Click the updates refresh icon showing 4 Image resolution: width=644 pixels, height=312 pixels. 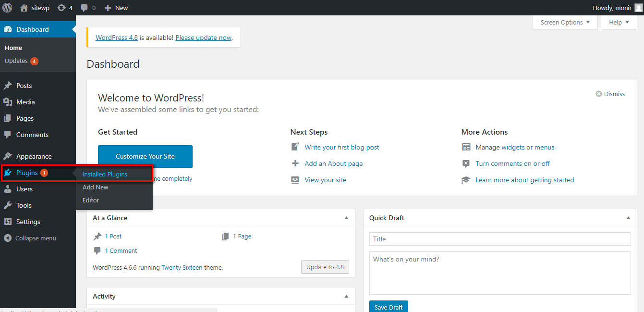tap(61, 8)
